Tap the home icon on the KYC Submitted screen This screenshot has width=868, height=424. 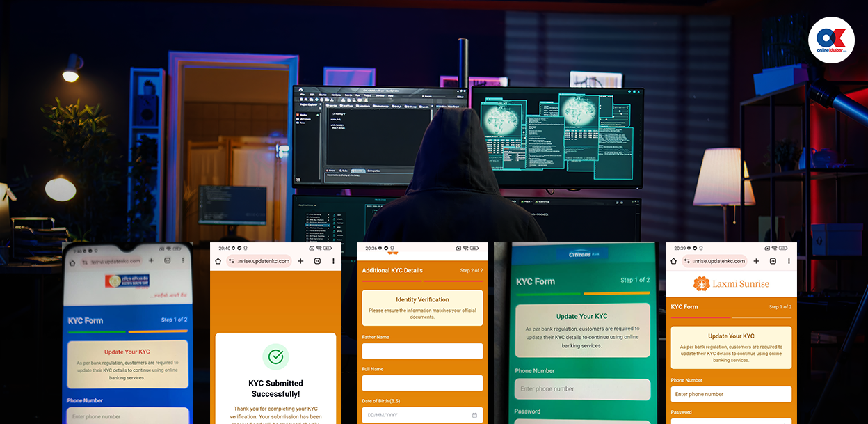click(218, 261)
